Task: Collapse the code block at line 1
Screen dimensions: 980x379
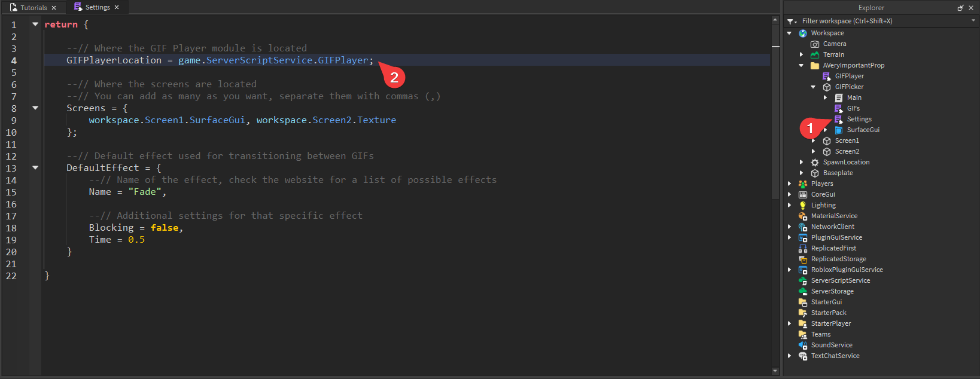Action: pyautogui.click(x=35, y=25)
